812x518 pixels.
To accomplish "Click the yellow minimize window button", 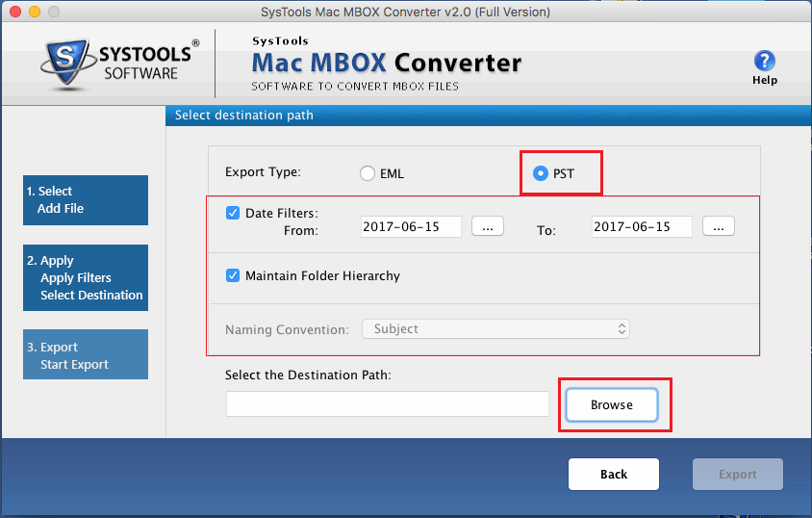I will tap(33, 13).
